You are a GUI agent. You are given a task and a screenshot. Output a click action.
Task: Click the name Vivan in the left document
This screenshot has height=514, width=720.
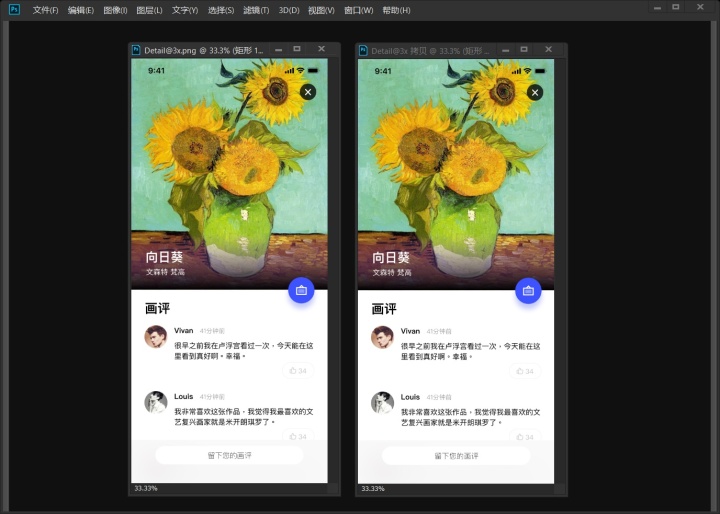click(184, 330)
